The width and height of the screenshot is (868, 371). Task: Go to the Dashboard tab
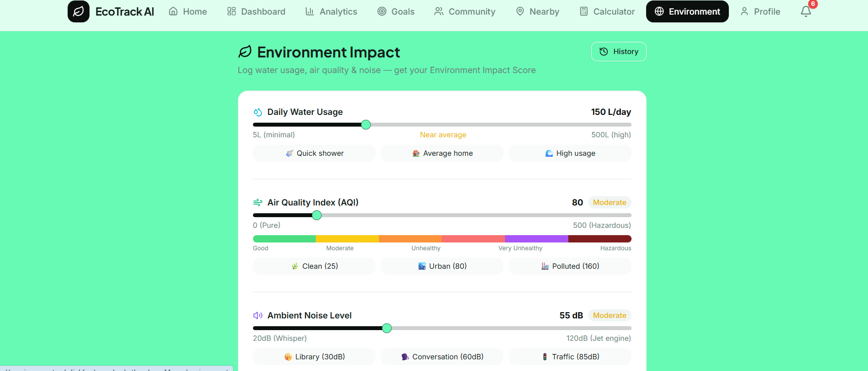click(256, 11)
